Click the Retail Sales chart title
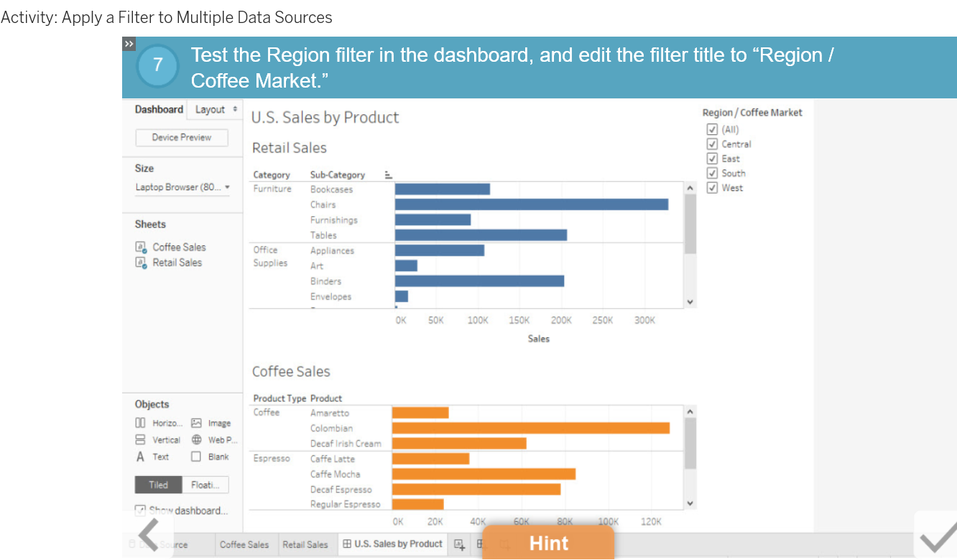Image resolution: width=957 pixels, height=560 pixels. point(289,148)
